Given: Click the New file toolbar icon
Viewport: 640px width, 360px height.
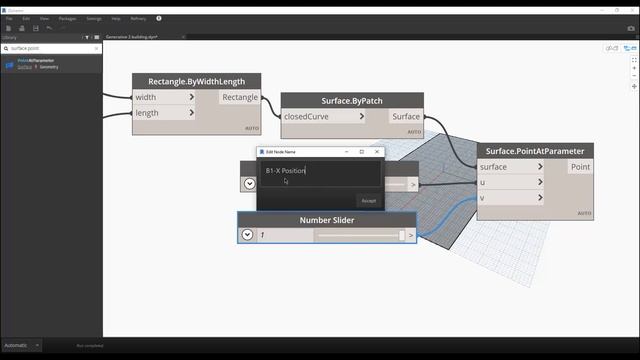Looking at the screenshot, I should click(x=9, y=28).
